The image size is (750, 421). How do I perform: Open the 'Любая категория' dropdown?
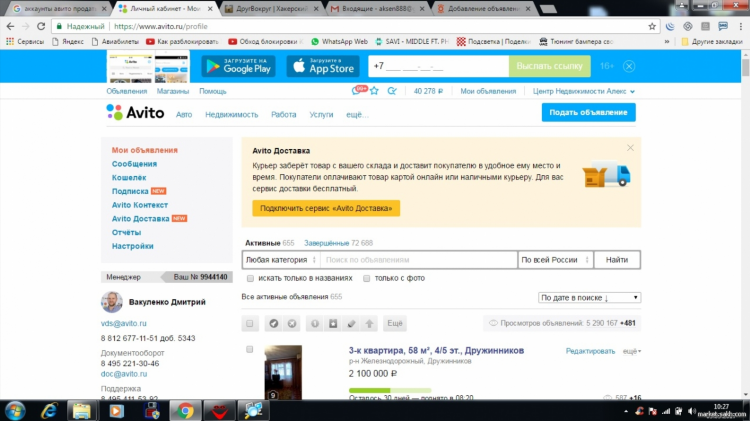[281, 260]
